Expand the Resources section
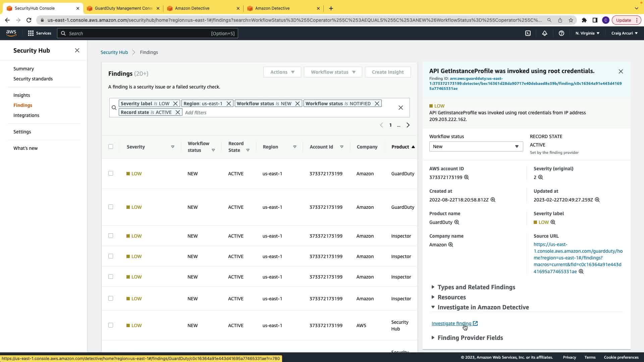Screen dimensions: 644x362 pos(451,297)
